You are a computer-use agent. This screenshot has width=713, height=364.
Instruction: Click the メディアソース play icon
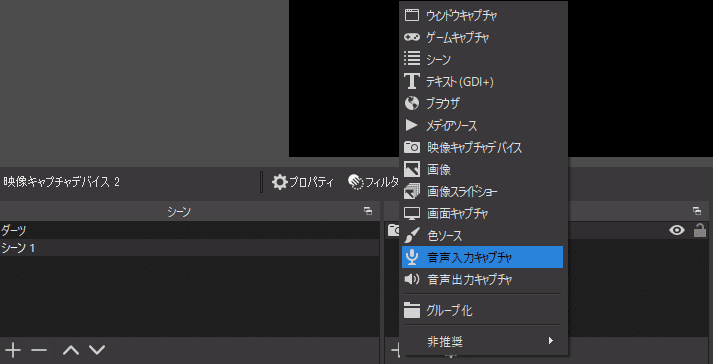click(x=412, y=125)
